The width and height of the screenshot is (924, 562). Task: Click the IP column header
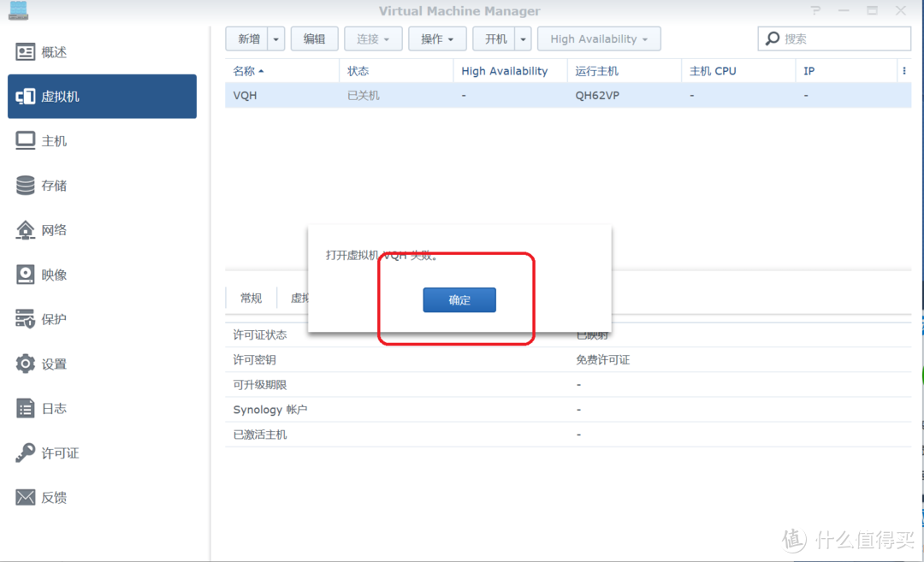coord(846,71)
